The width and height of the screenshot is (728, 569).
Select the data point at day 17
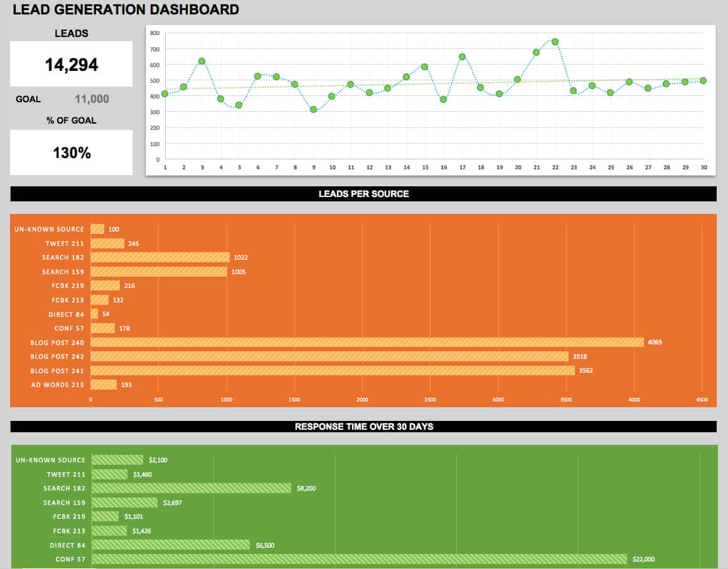tap(462, 57)
